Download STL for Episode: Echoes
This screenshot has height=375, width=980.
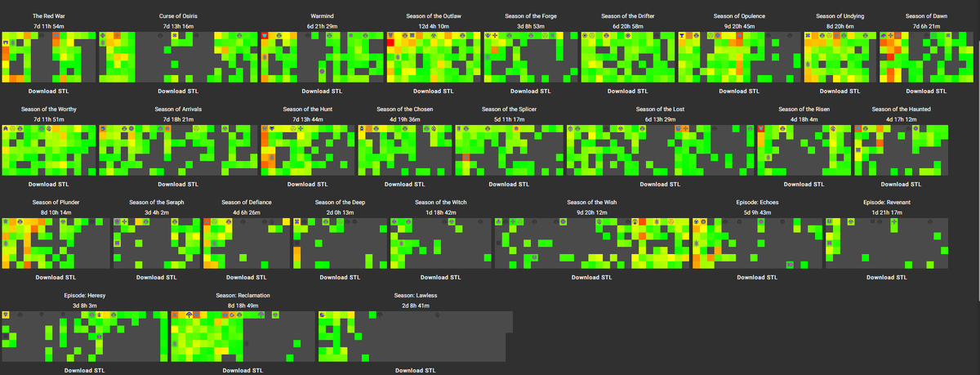click(x=758, y=277)
